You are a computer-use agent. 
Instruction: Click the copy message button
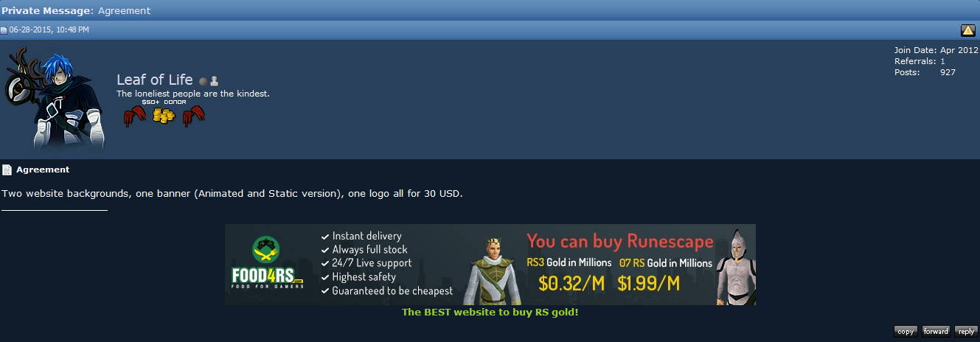[x=906, y=332]
